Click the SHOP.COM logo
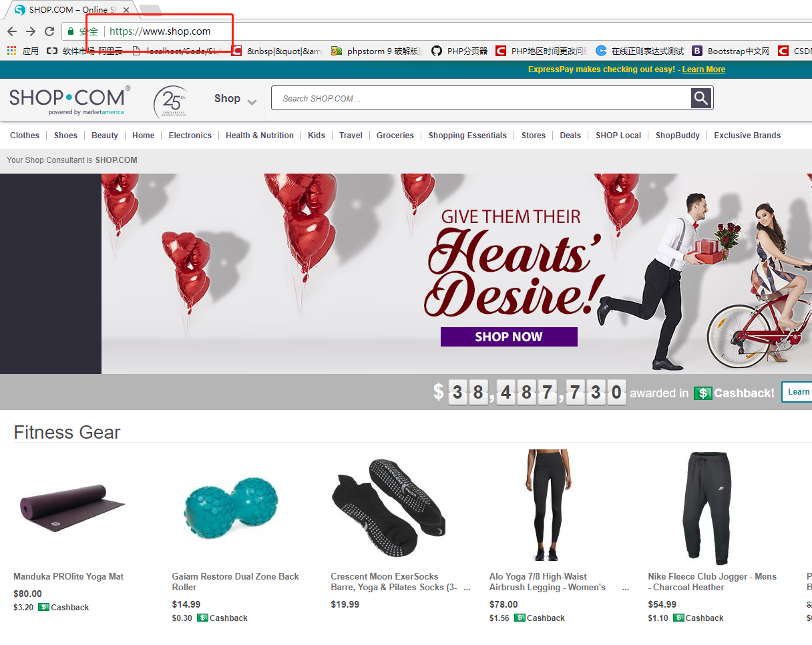Image resolution: width=812 pixels, height=645 pixels. (69, 100)
